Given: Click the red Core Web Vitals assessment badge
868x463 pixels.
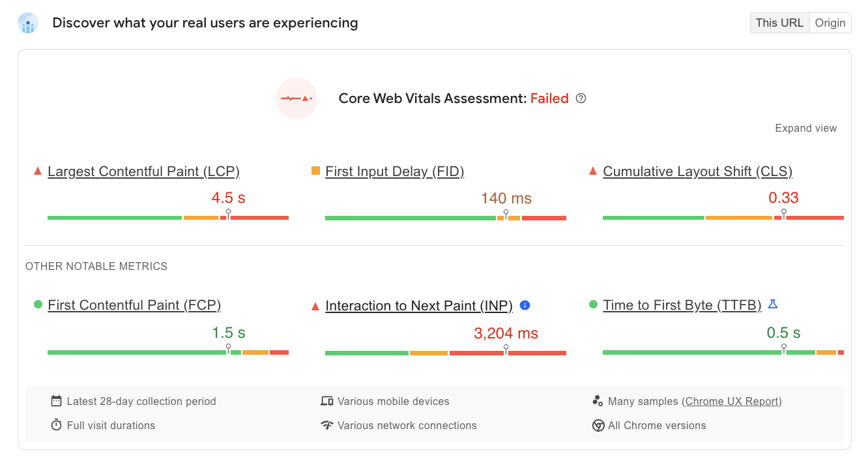Looking at the screenshot, I should point(297,98).
